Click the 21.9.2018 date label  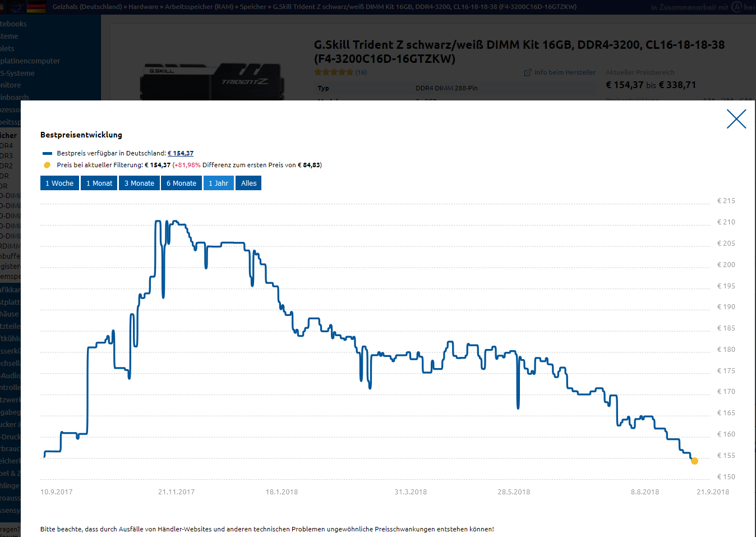point(713,492)
